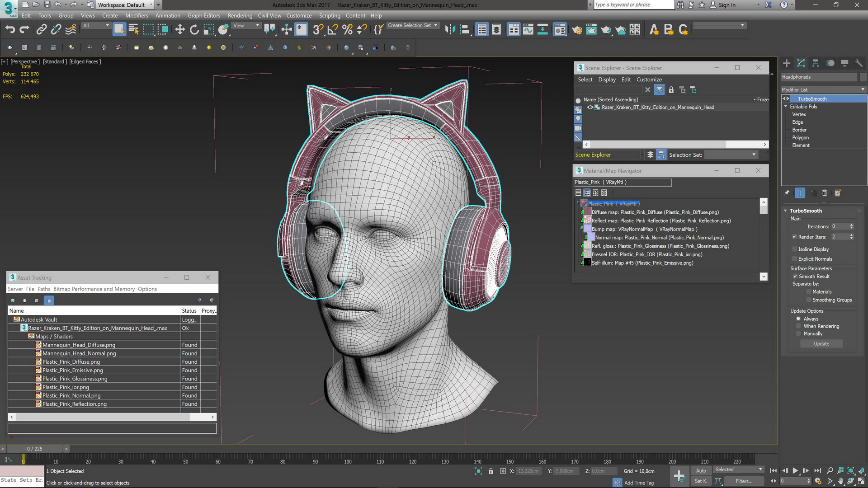Viewport: 868px width, 488px height.
Task: Click the Auto key button
Action: pos(701,471)
